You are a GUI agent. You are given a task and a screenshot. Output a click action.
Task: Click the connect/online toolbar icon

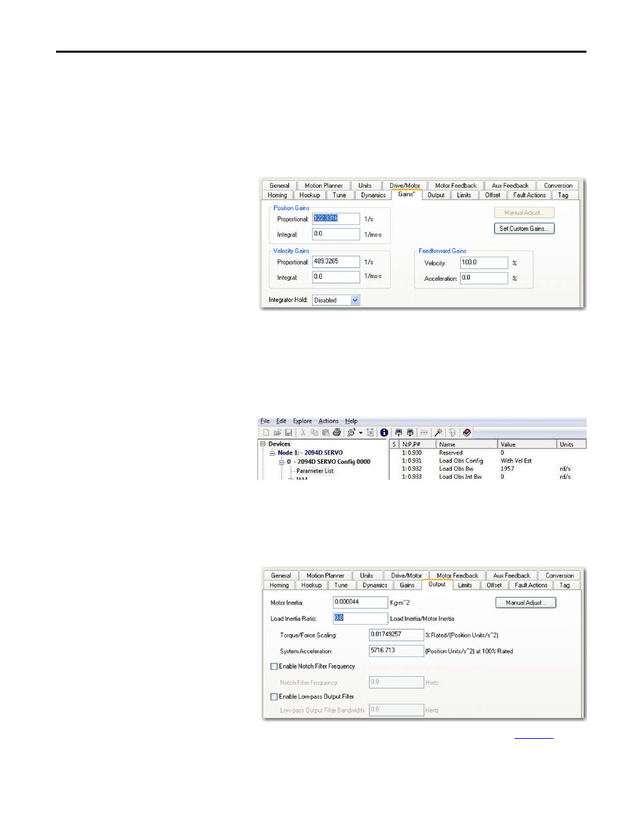pyautogui.click(x=351, y=432)
